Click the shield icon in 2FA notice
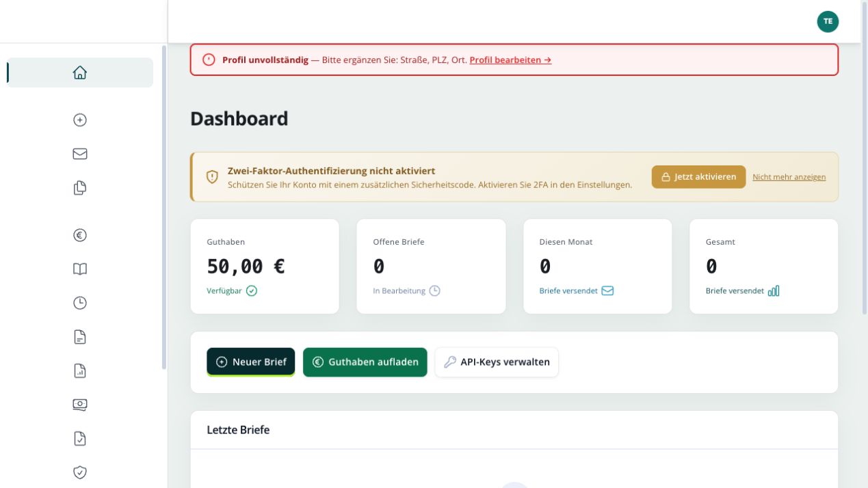 [213, 177]
